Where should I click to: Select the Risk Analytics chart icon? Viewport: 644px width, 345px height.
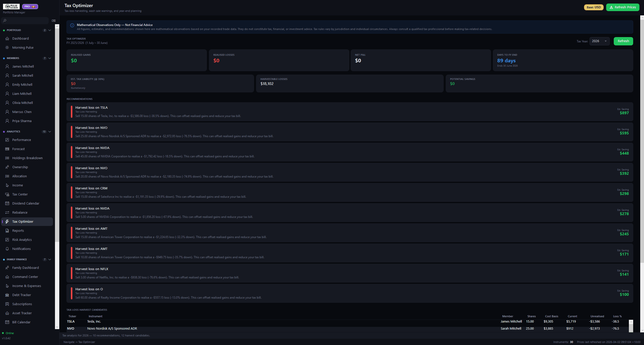(x=7, y=240)
